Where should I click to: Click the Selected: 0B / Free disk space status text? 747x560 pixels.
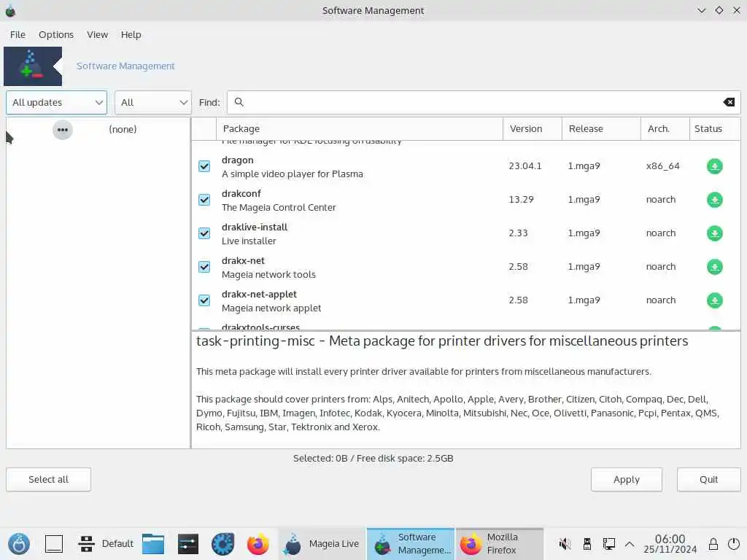pyautogui.click(x=373, y=458)
